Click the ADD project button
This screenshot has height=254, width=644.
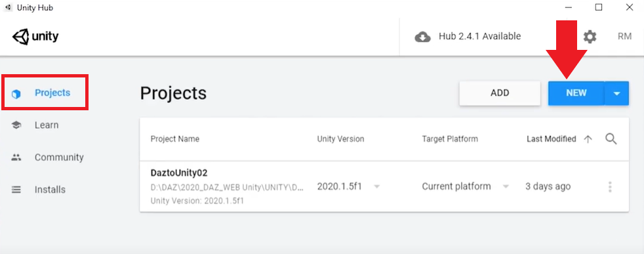coord(500,93)
